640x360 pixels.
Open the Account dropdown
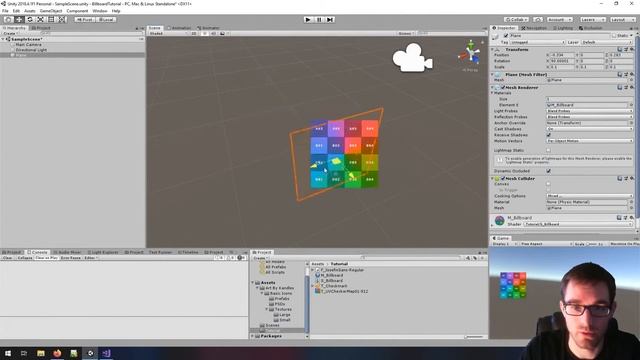coord(560,19)
